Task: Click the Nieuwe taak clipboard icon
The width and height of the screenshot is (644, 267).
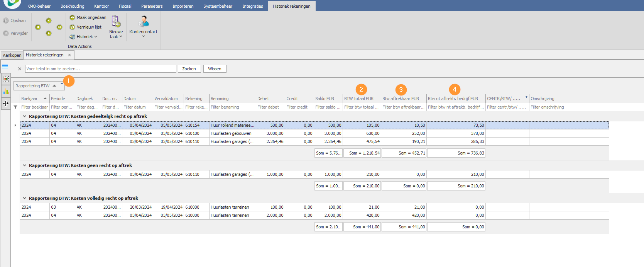Action: tap(116, 21)
